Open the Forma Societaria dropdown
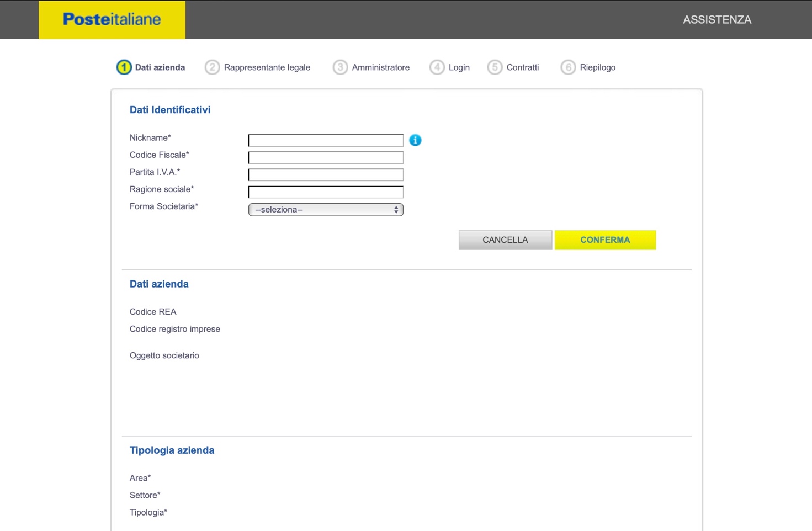The image size is (812, 531). point(326,209)
